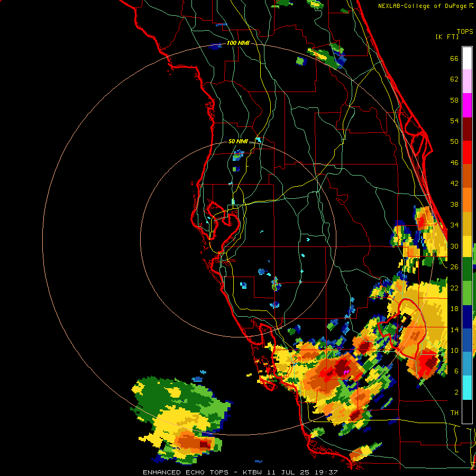Click the [K FT] units label
Screen dimensions: 476x476
click(x=447, y=36)
